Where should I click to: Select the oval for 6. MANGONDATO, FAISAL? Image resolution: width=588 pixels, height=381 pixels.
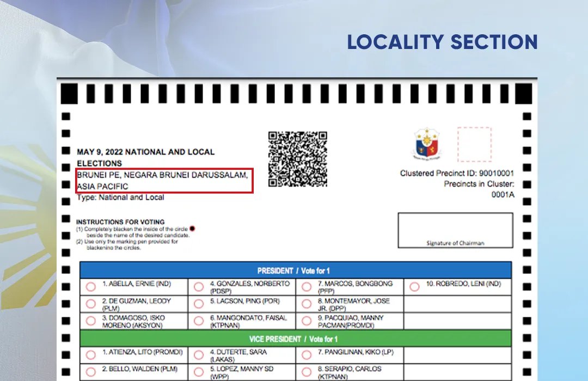click(199, 321)
